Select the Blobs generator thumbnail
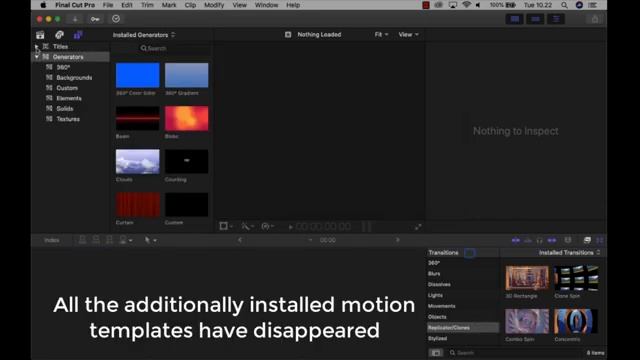The width and height of the screenshot is (640, 360). click(x=187, y=118)
